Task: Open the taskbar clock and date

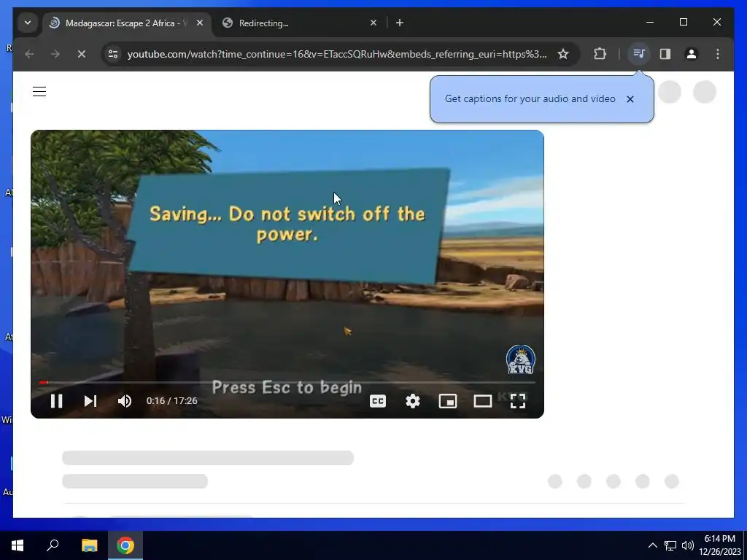Action: (x=720, y=545)
